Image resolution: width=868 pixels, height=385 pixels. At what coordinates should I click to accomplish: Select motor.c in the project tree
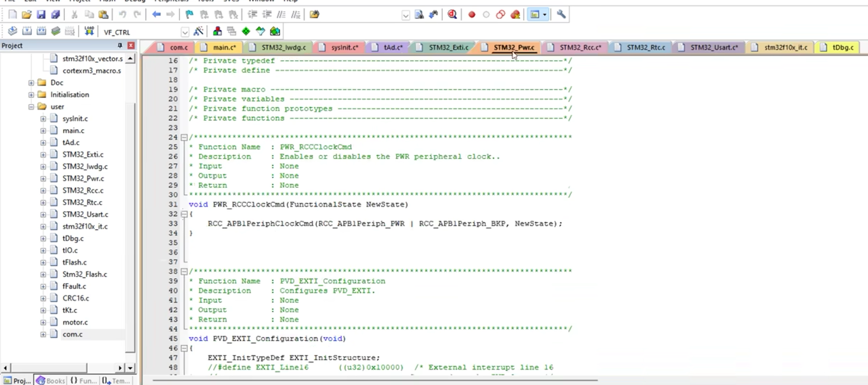[75, 322]
